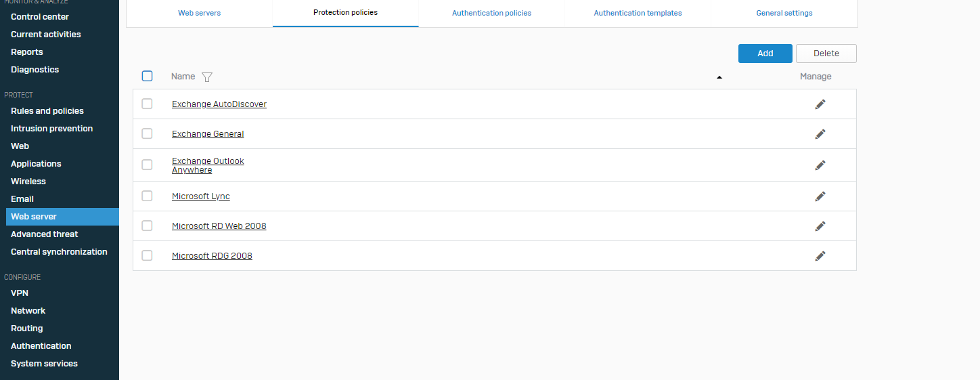Navigate to Intrusion prevention
This screenshot has height=380, width=980.
[x=51, y=128]
